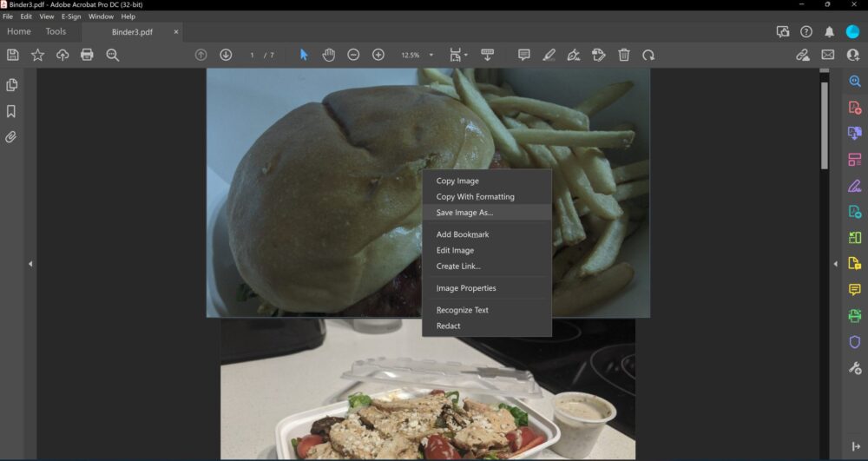This screenshot has height=461, width=868.
Task: Add a sticky note comment
Action: coord(523,55)
